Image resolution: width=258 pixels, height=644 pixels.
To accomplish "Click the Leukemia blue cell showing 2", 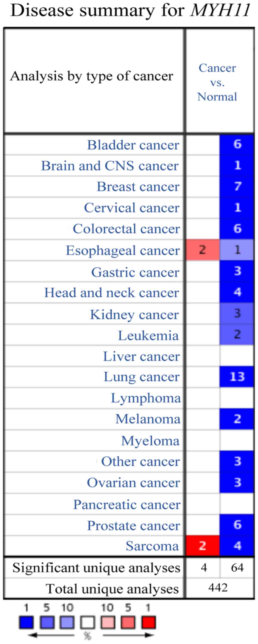I will click(237, 334).
